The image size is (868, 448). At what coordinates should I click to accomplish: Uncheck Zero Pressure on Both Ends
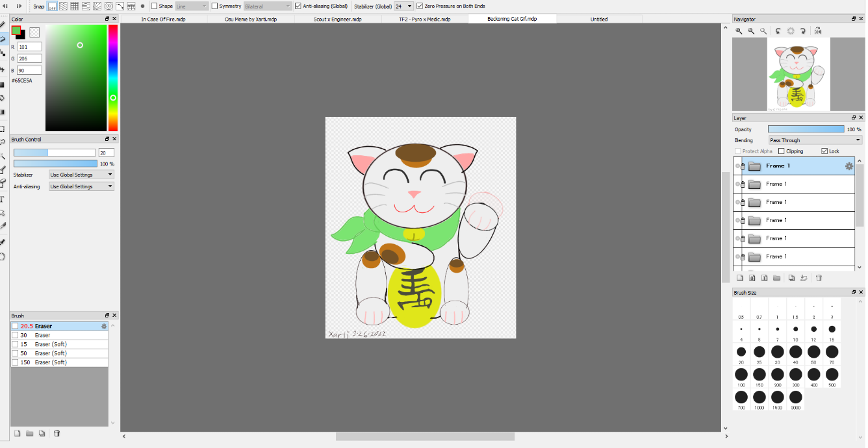pyautogui.click(x=419, y=6)
